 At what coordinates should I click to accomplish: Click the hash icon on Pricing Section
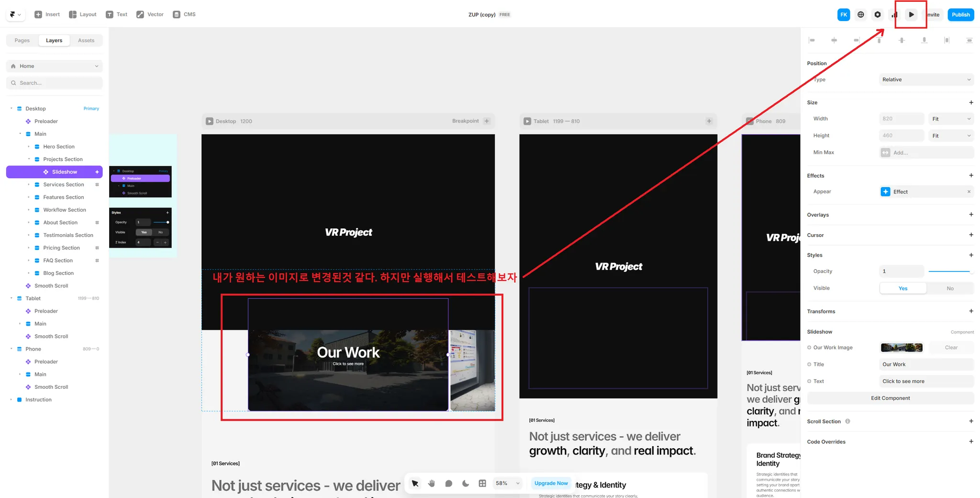[x=97, y=248]
